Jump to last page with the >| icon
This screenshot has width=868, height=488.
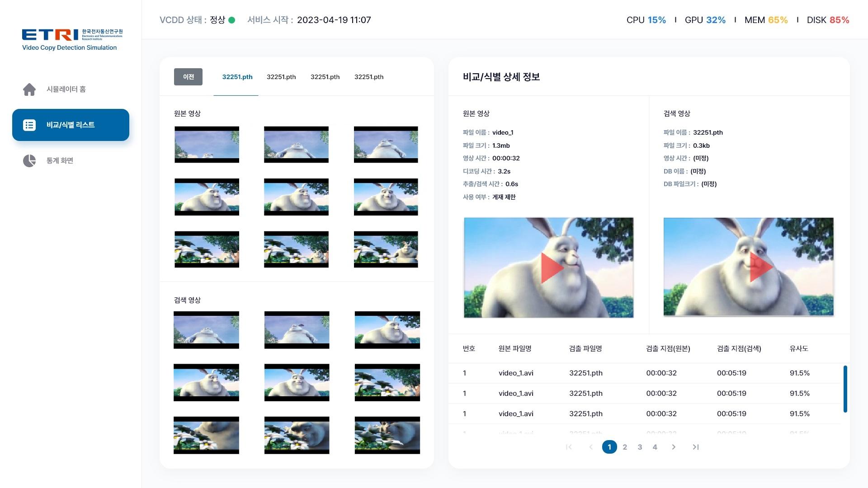(695, 447)
